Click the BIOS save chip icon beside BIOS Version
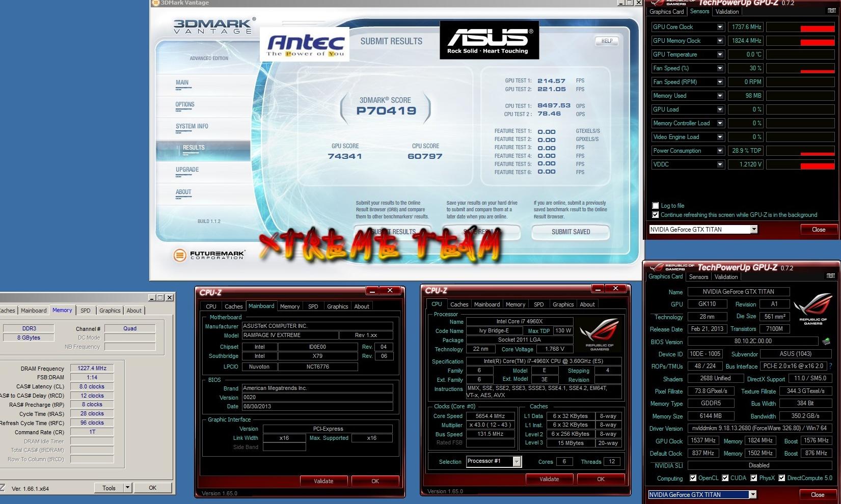Image resolution: width=841 pixels, height=504 pixels. coord(826,341)
